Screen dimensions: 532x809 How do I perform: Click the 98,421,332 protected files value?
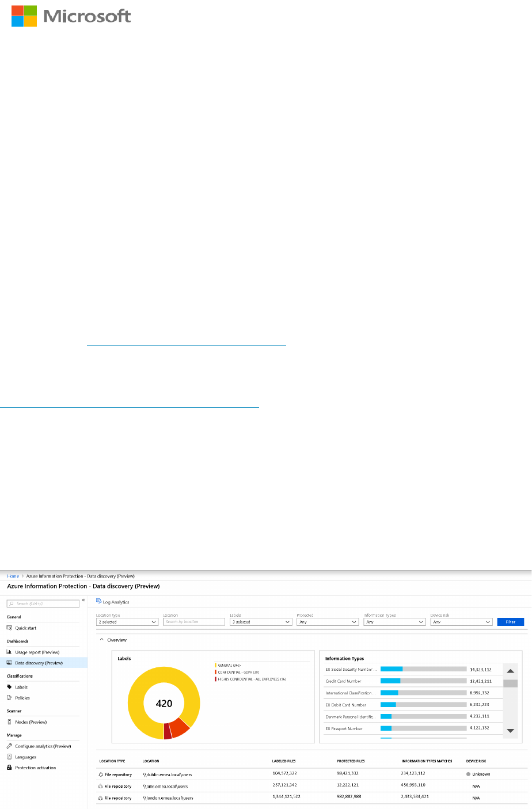(x=348, y=774)
